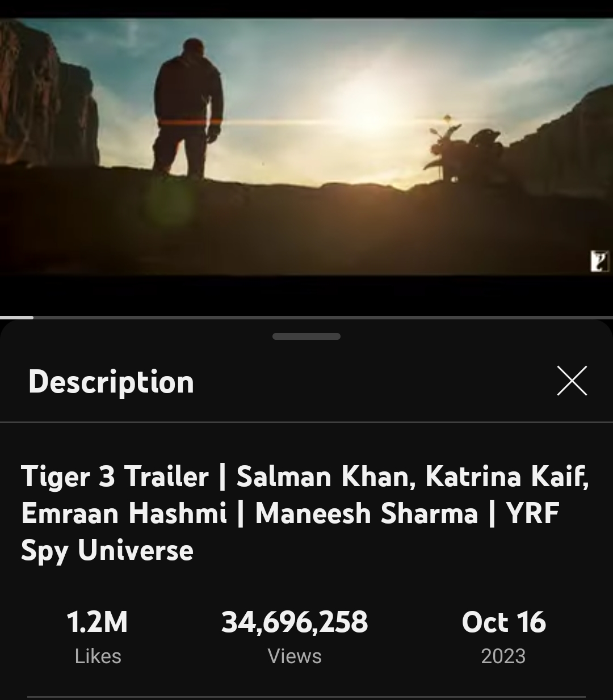Image resolution: width=613 pixels, height=700 pixels.
Task: Tap the black bar below the video frame
Action: click(306, 296)
